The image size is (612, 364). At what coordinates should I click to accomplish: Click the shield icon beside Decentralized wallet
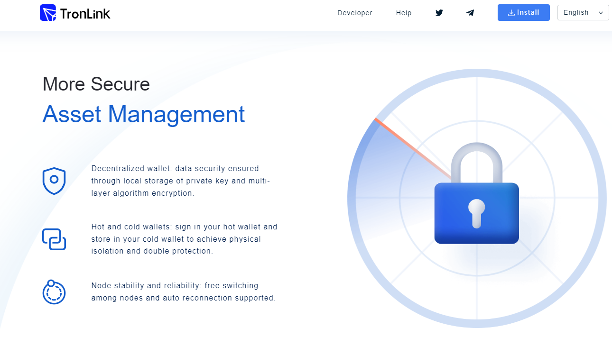[x=54, y=181]
